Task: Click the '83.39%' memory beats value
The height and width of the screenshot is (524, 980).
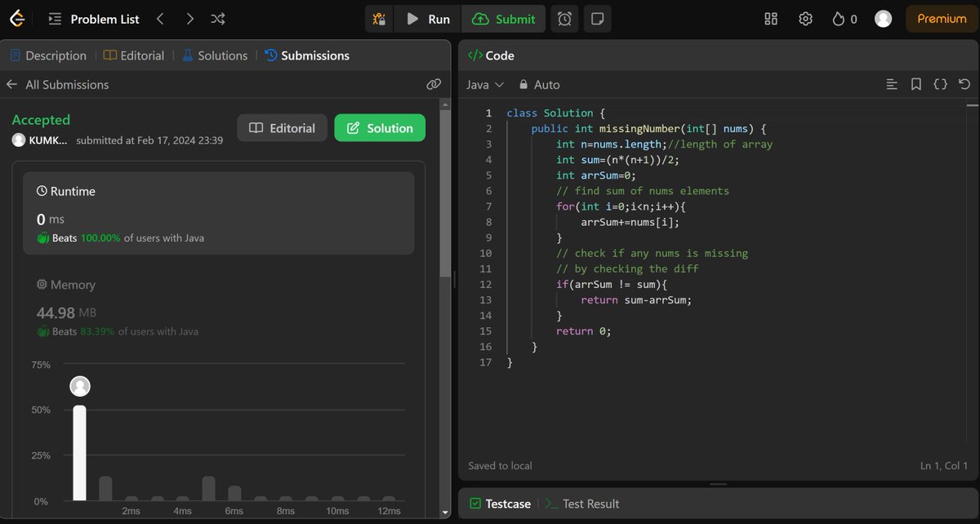Action: (x=97, y=331)
